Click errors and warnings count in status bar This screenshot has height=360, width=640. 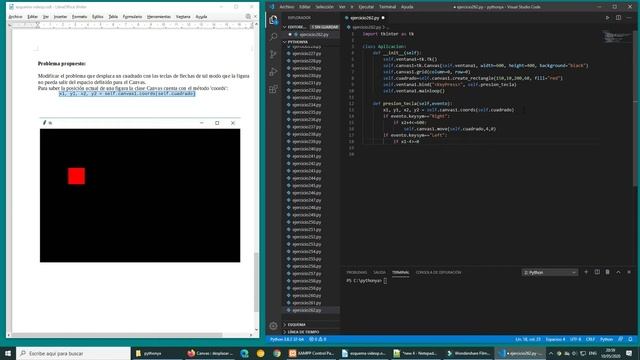318,339
